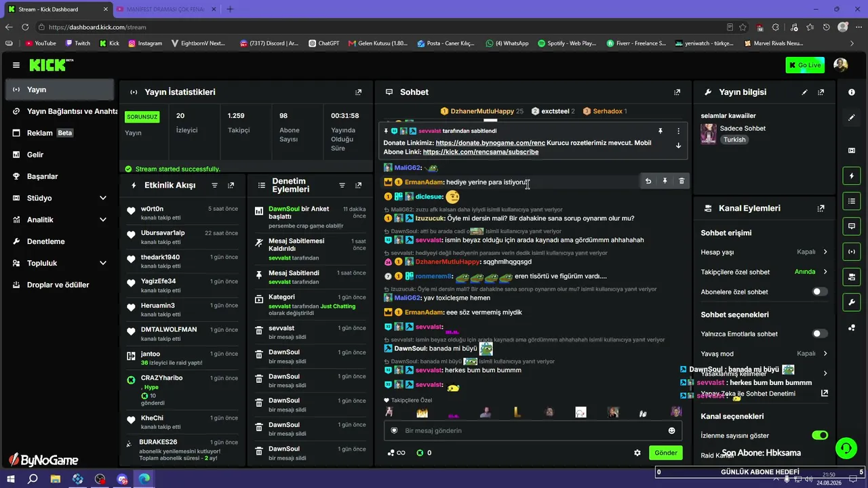
Task: Select Yayın in the sidebar
Action: (60, 89)
